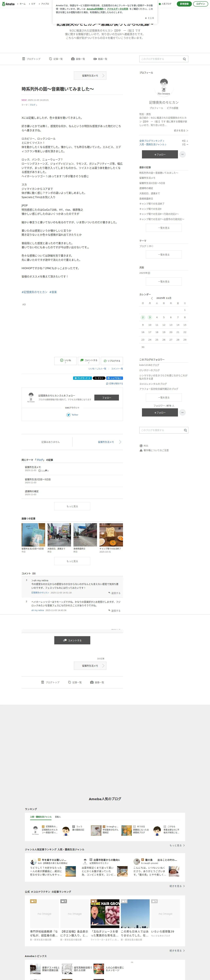This screenshot has height=980, width=210.
Task: Open ピグ in the top navigation
Action: 33,4
